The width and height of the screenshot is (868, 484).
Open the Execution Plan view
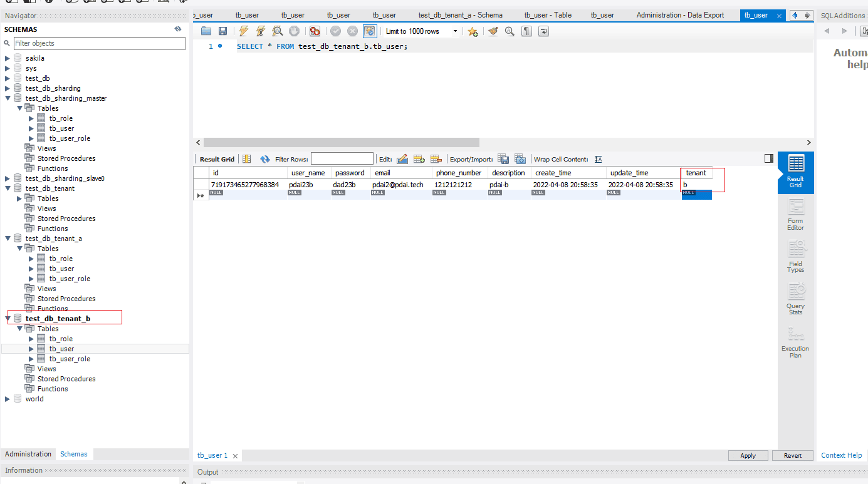tap(795, 342)
